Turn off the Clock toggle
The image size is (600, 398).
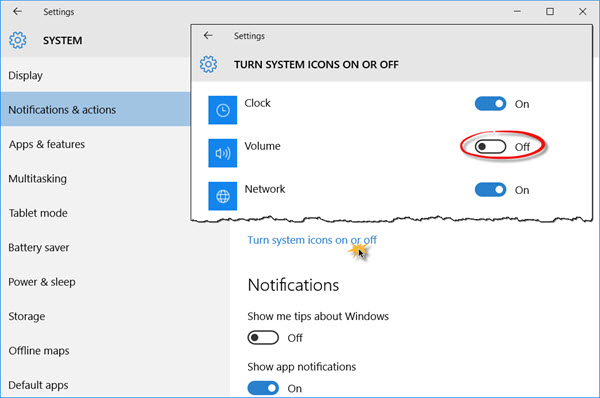[x=490, y=104]
